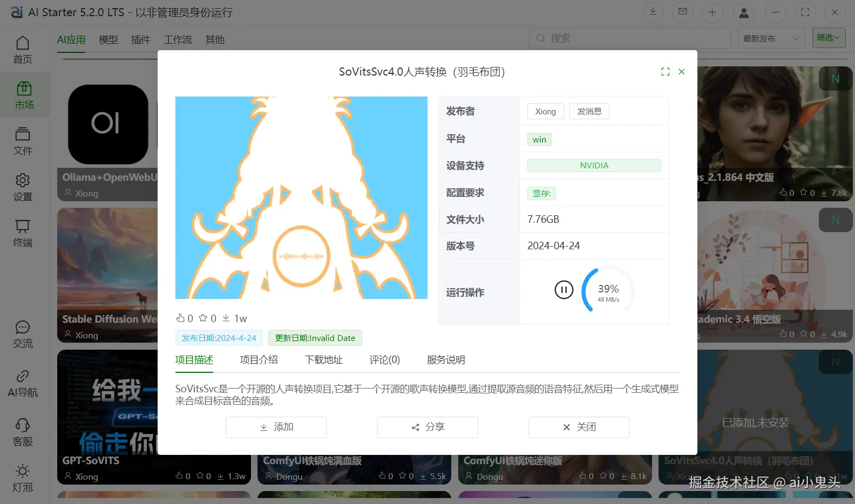The height and width of the screenshot is (504, 855).
Task: Open publisher Xiong's profile tag
Action: point(546,111)
